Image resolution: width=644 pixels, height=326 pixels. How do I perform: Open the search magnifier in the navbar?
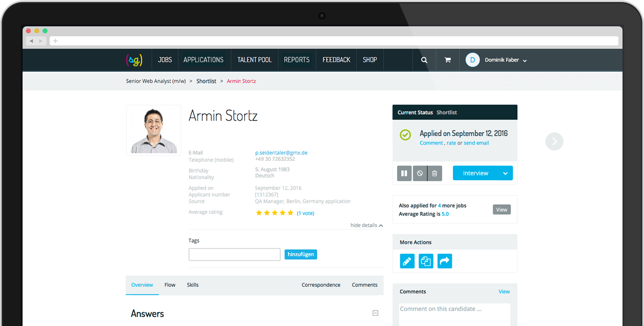tap(423, 60)
